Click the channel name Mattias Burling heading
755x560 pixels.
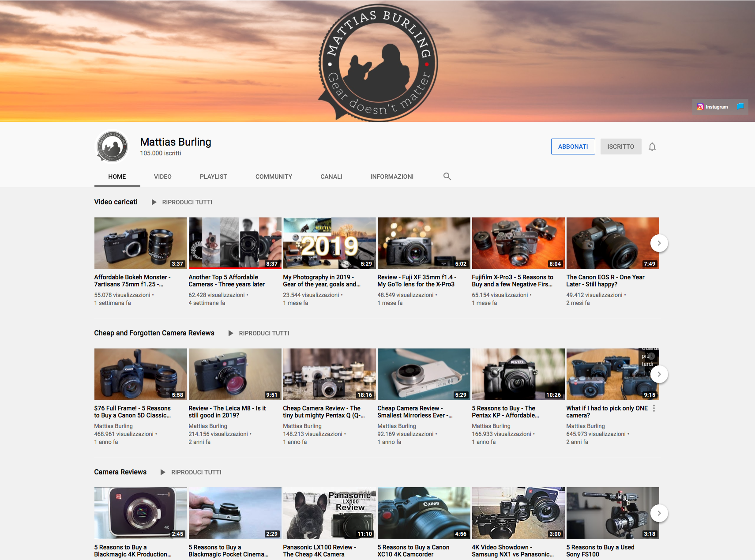tap(176, 142)
